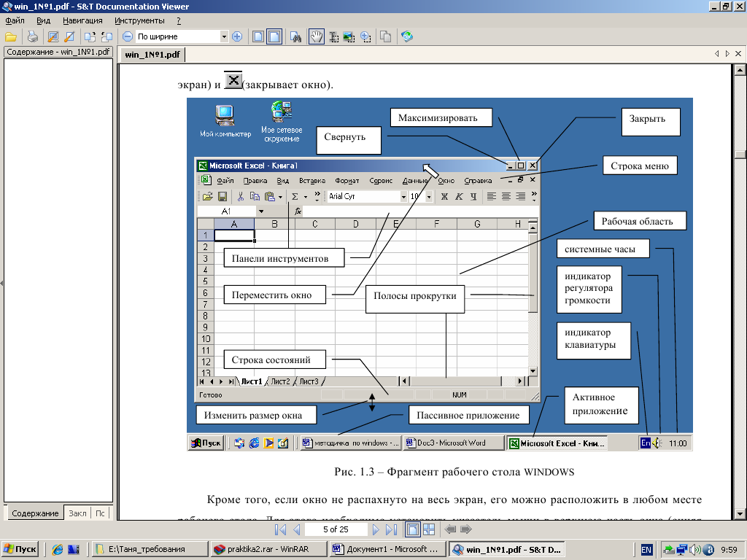
Task: Zoom out with the minus magnifier button
Action: [127, 36]
